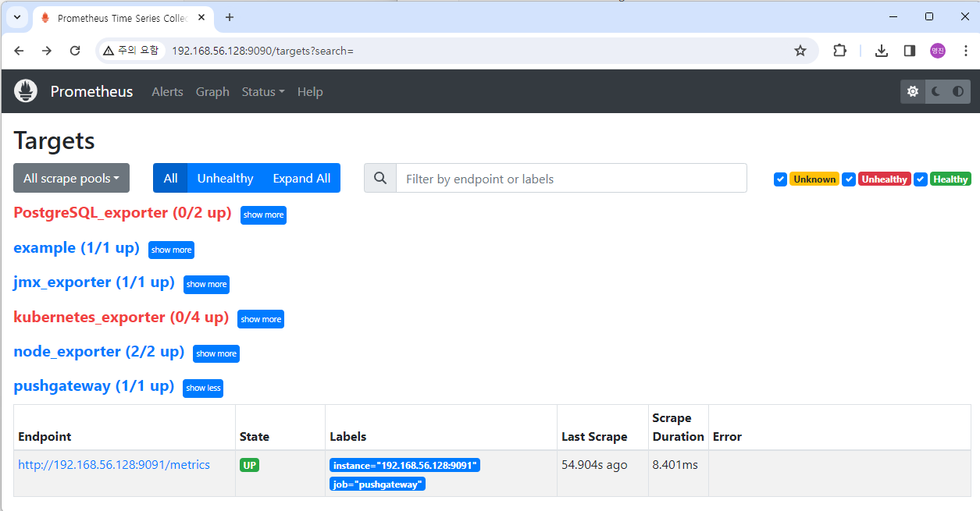
Task: Open PostgreSQL_exporter (0/2 up) heading link
Action: click(123, 212)
